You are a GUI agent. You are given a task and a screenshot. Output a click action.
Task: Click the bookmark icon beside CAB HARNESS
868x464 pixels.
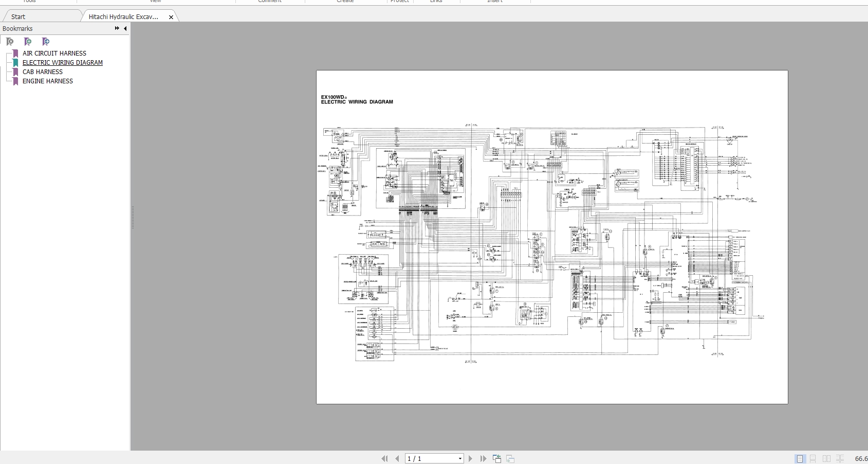coord(15,72)
